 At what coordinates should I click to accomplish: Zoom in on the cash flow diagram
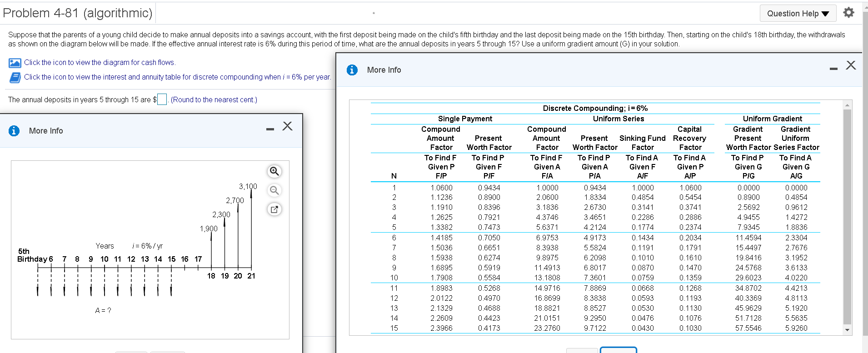point(274,171)
